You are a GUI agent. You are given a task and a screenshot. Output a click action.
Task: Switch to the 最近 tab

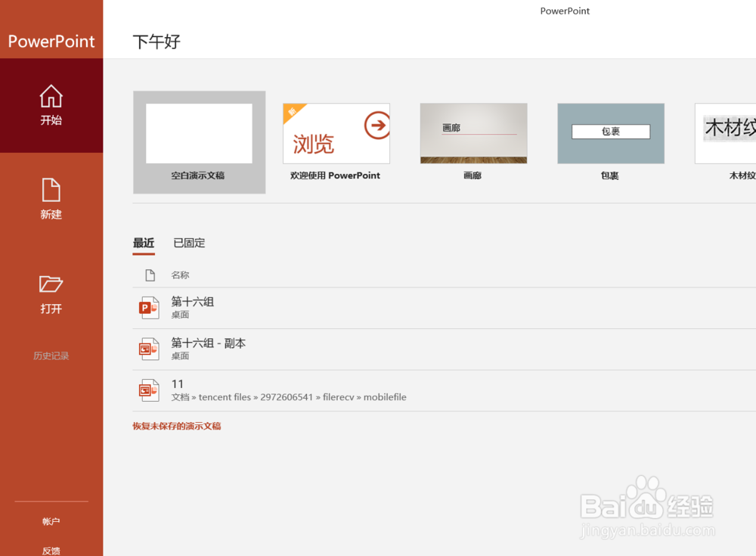(144, 244)
